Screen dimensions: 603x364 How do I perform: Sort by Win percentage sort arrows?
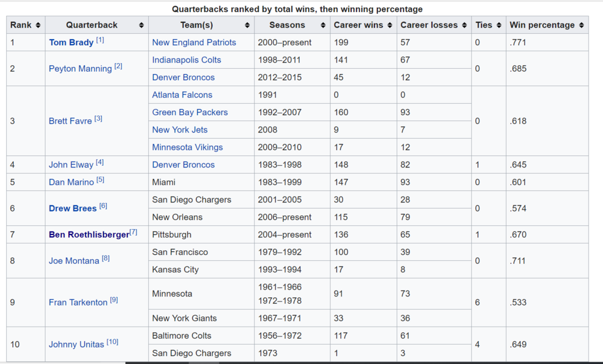point(581,25)
